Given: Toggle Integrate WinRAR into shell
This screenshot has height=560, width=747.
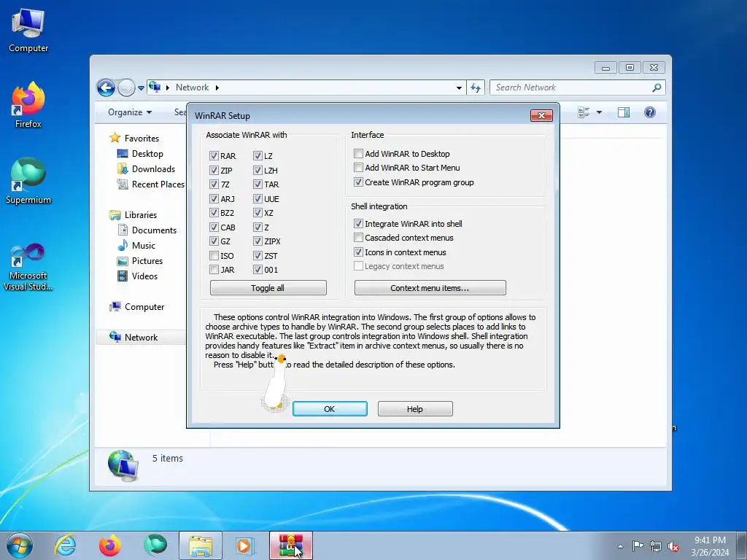Looking at the screenshot, I should 358,223.
